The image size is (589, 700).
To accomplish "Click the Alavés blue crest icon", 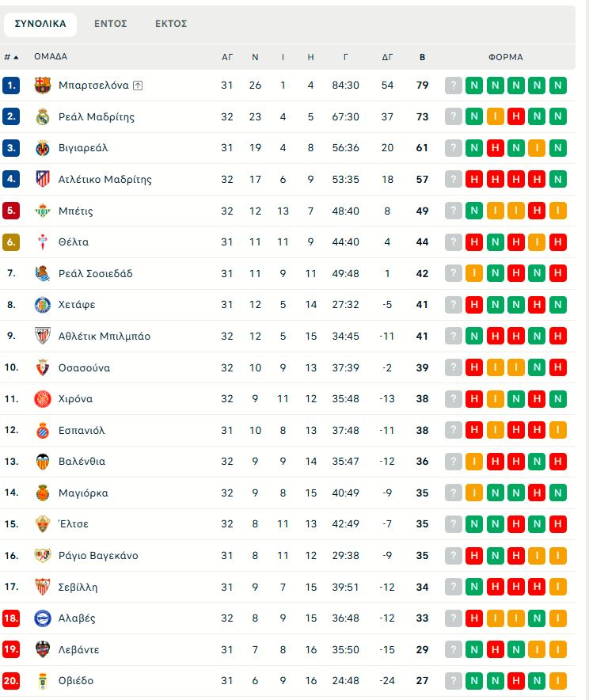I will (x=43, y=618).
